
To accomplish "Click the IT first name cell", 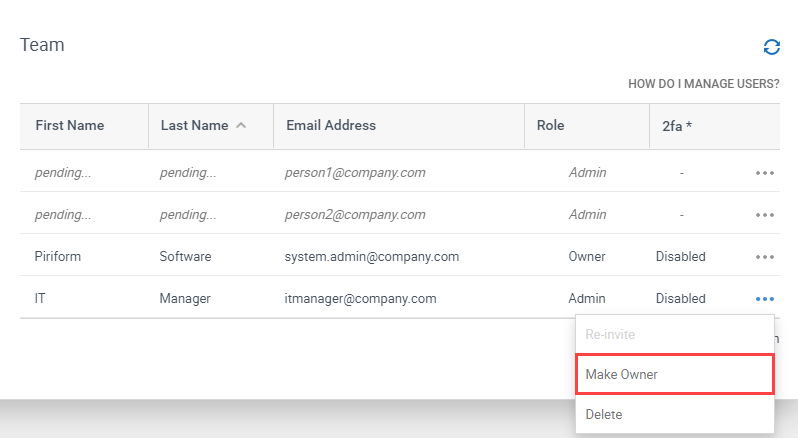I will click(x=40, y=299).
